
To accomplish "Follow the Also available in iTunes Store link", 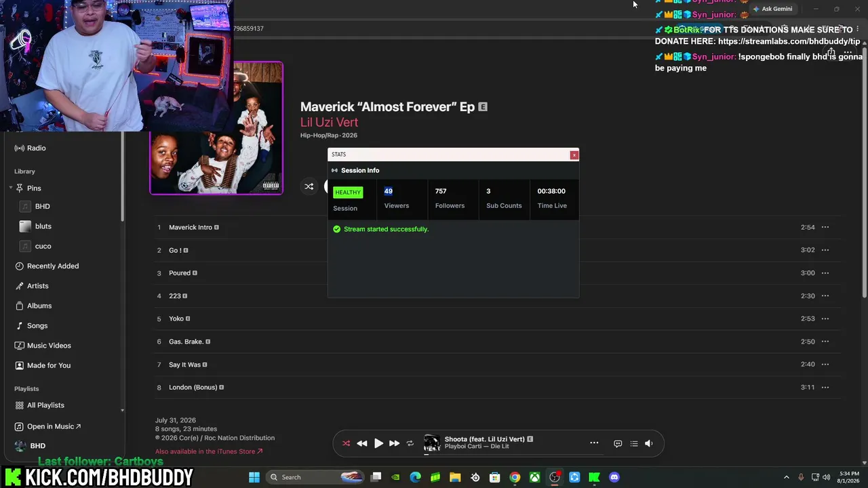I will [209, 451].
